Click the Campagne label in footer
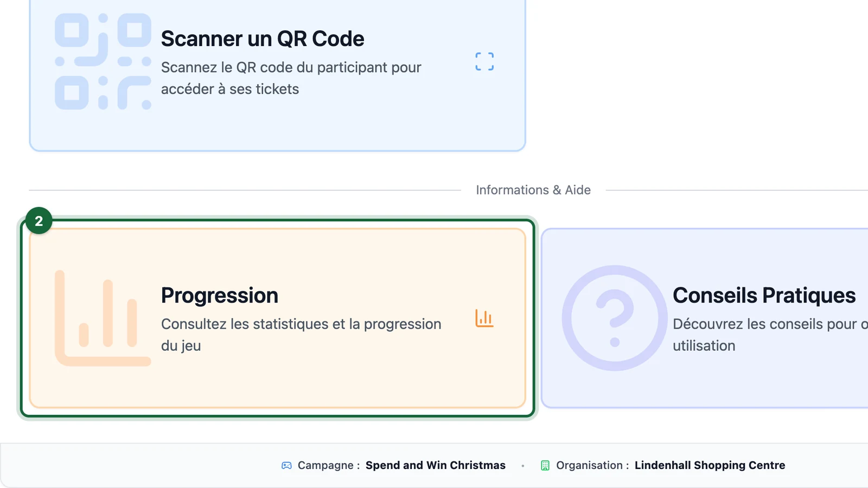Screen dimensions: 868x488 click(x=329, y=465)
